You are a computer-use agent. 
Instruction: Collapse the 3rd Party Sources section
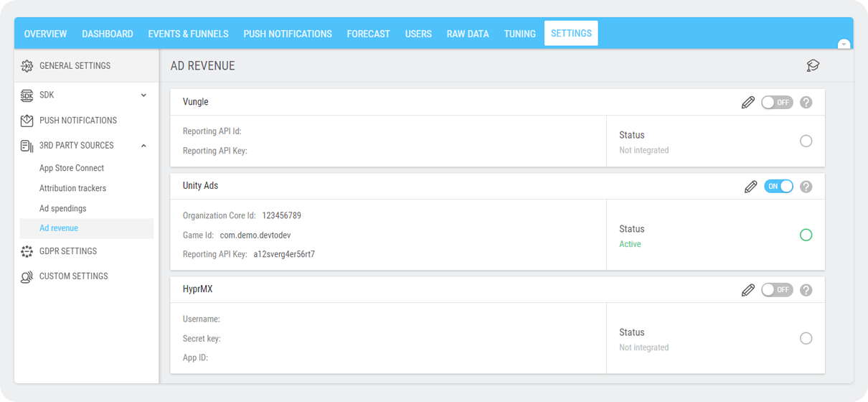click(x=143, y=146)
